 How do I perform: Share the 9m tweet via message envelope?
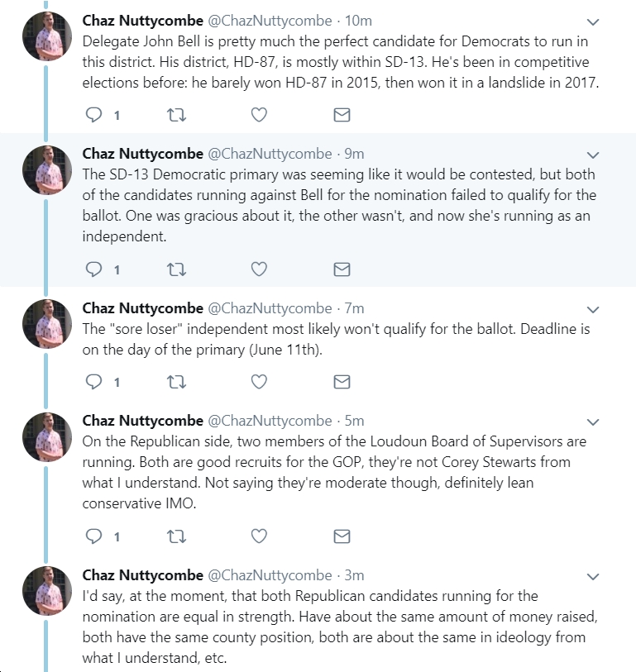[x=342, y=269]
